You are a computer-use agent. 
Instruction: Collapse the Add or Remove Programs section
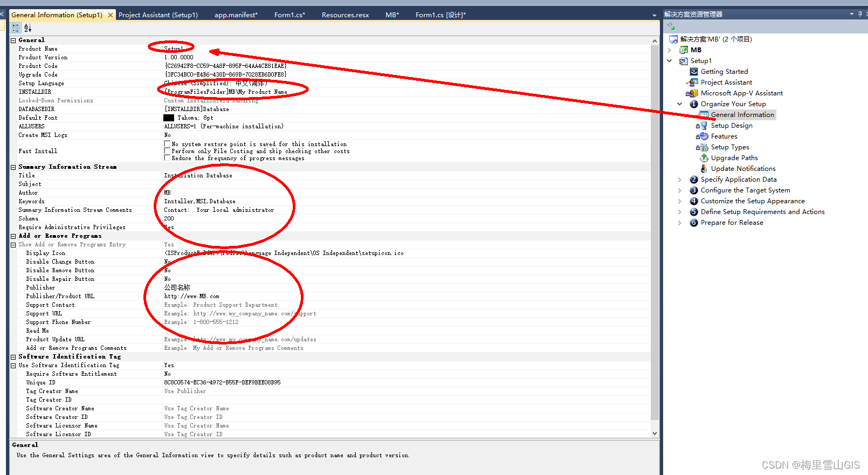click(13, 236)
